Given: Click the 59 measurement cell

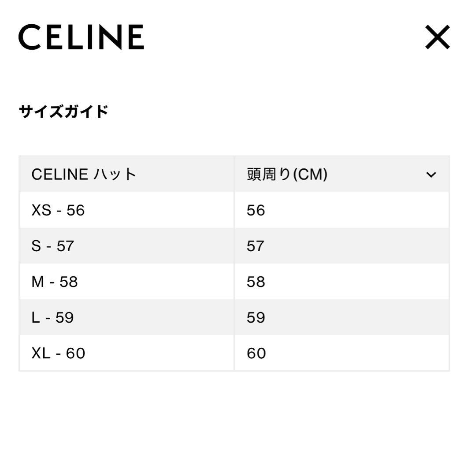Looking at the screenshot, I should tap(255, 317).
